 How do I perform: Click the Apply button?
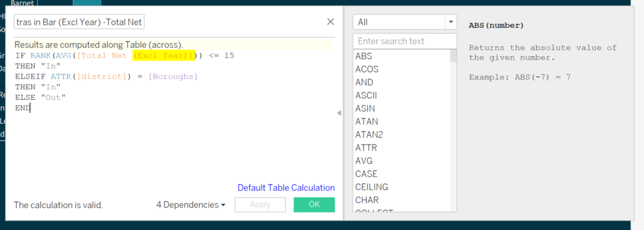[260, 204]
